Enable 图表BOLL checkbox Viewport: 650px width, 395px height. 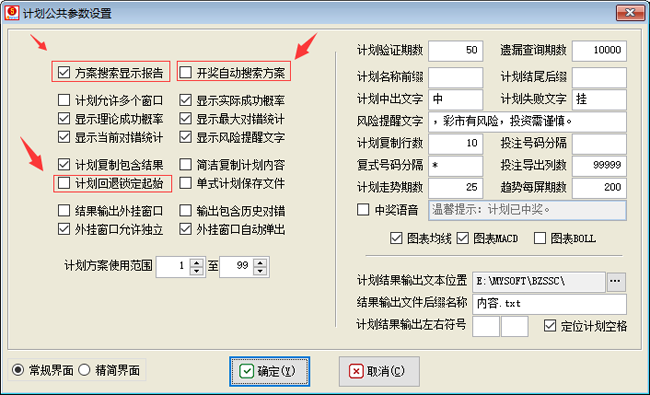click(540, 238)
